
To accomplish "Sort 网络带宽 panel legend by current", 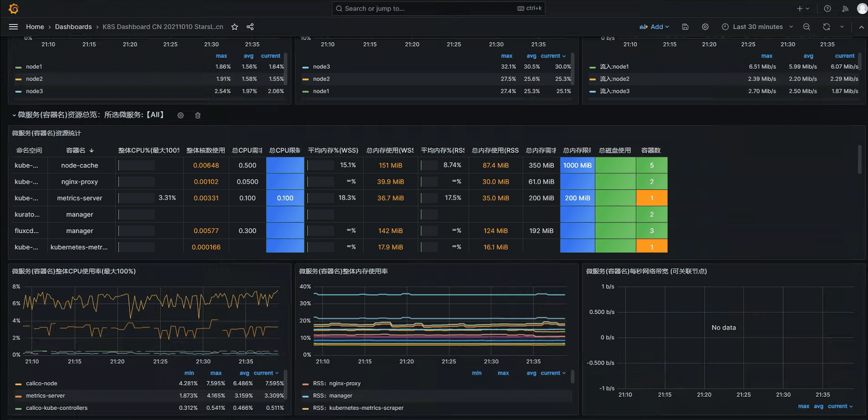I will pyautogui.click(x=840, y=406).
